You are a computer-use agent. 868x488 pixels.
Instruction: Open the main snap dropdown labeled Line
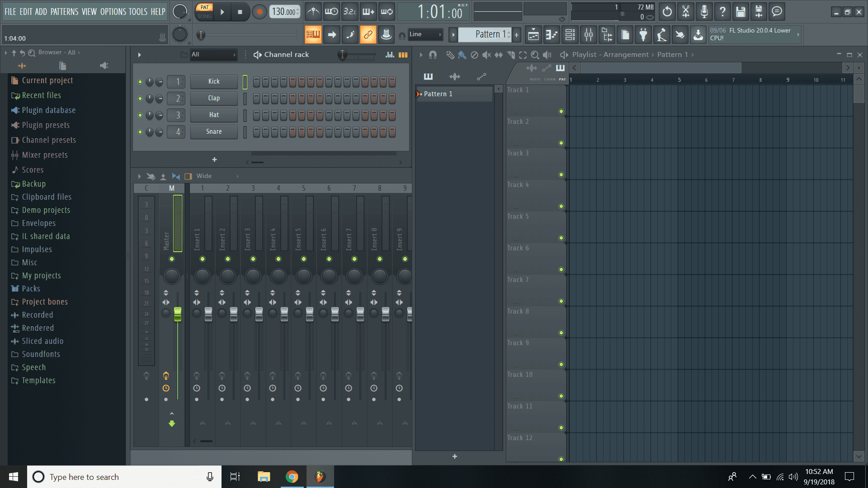[x=424, y=34]
